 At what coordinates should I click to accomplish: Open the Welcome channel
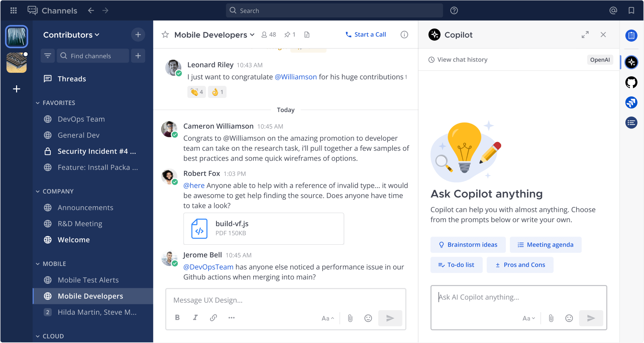(x=93, y=240)
